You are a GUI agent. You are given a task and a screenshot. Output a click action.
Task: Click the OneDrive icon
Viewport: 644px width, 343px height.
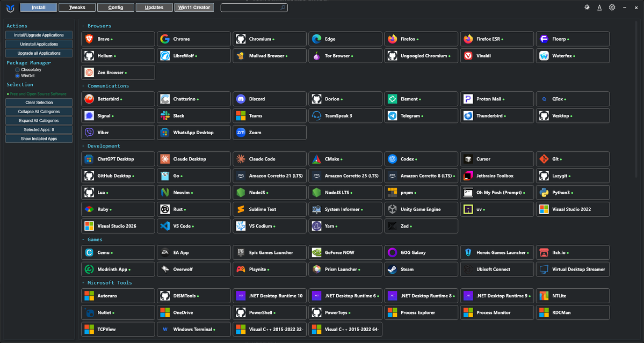pyautogui.click(x=165, y=312)
